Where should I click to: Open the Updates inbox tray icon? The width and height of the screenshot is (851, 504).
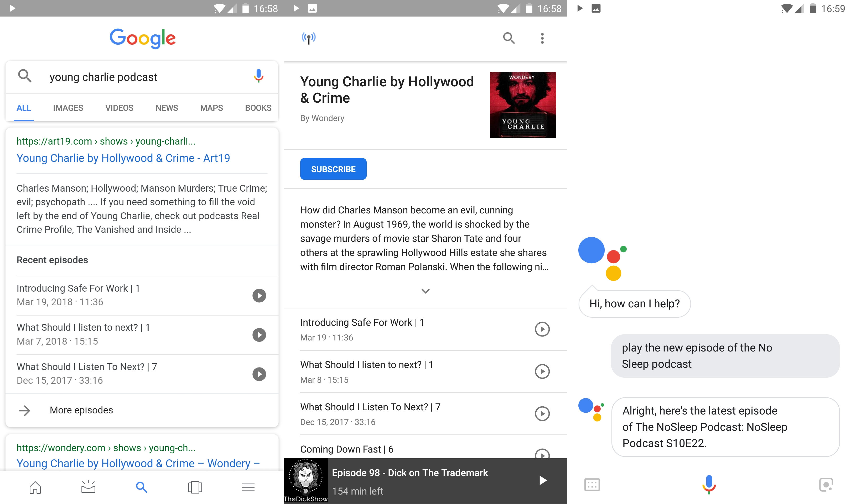pyautogui.click(x=88, y=487)
